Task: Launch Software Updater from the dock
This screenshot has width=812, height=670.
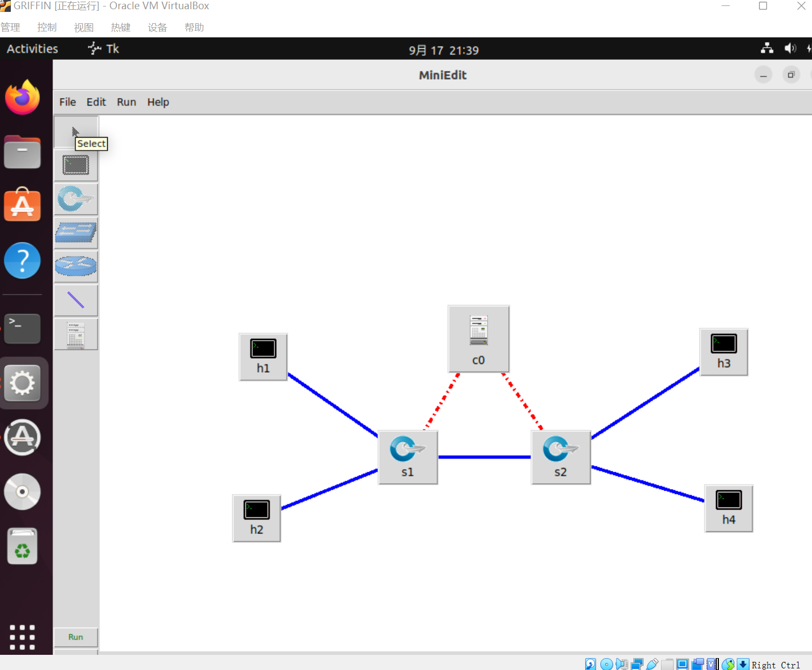Action: click(22, 437)
